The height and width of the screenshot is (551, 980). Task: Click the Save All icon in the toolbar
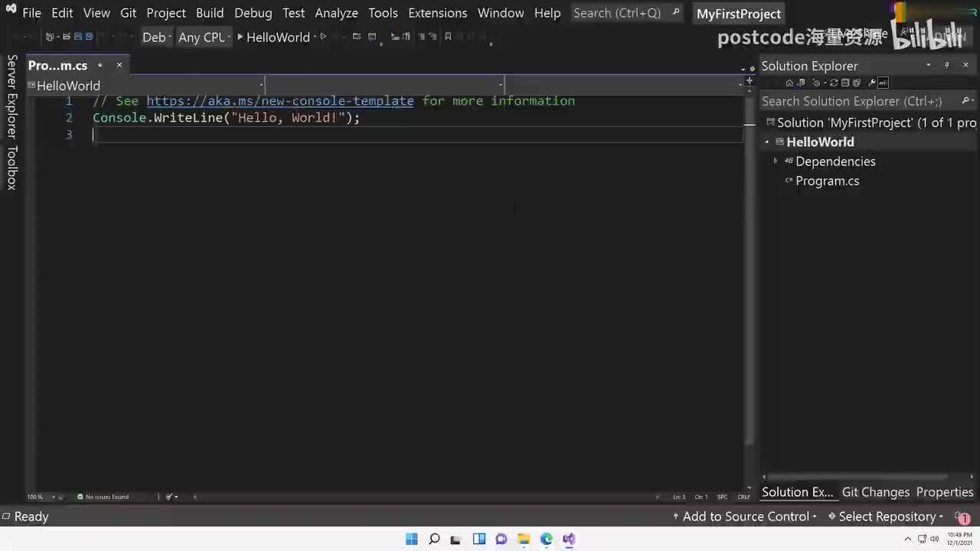[x=89, y=36]
